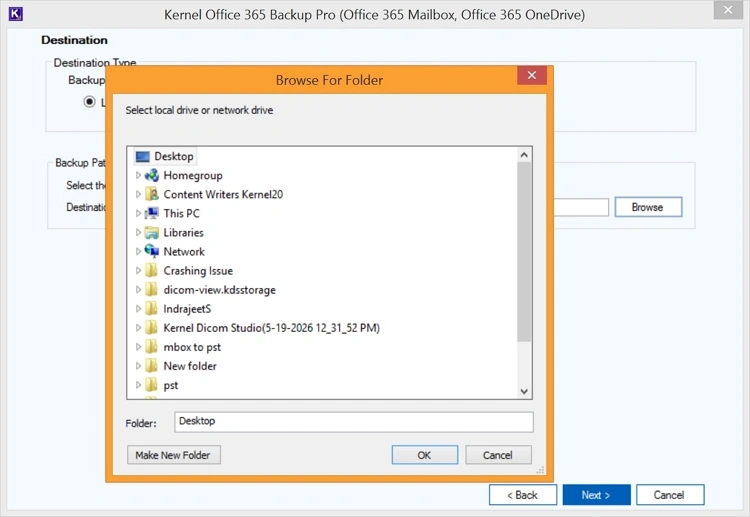The height and width of the screenshot is (517, 750).
Task: Close the Kernel Office 365 Backup window
Action: click(x=728, y=10)
